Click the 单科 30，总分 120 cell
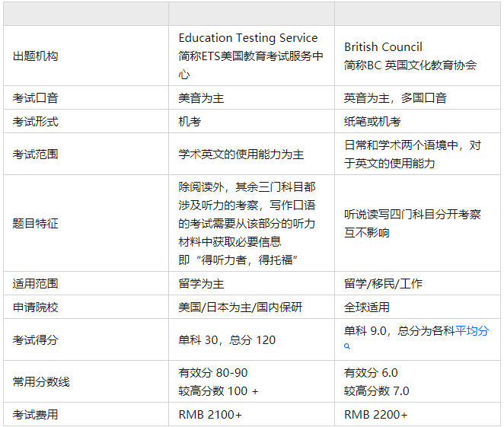The image size is (504, 427). tap(251, 339)
